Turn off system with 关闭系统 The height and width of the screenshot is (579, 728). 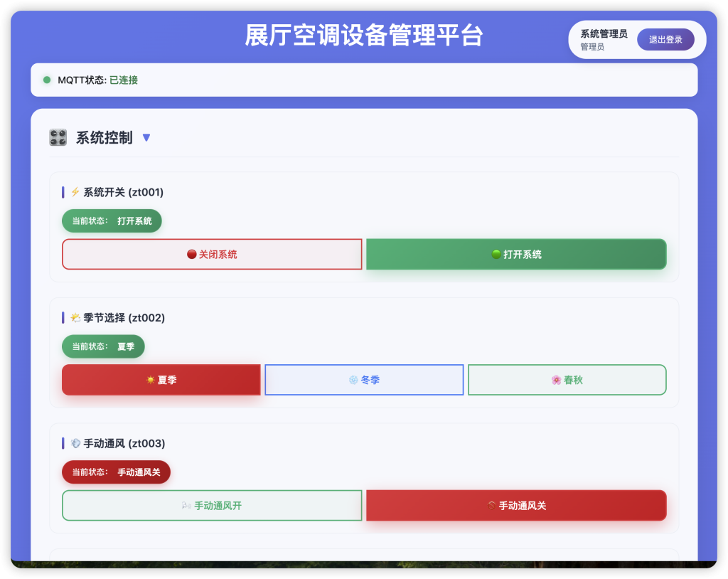tap(212, 254)
